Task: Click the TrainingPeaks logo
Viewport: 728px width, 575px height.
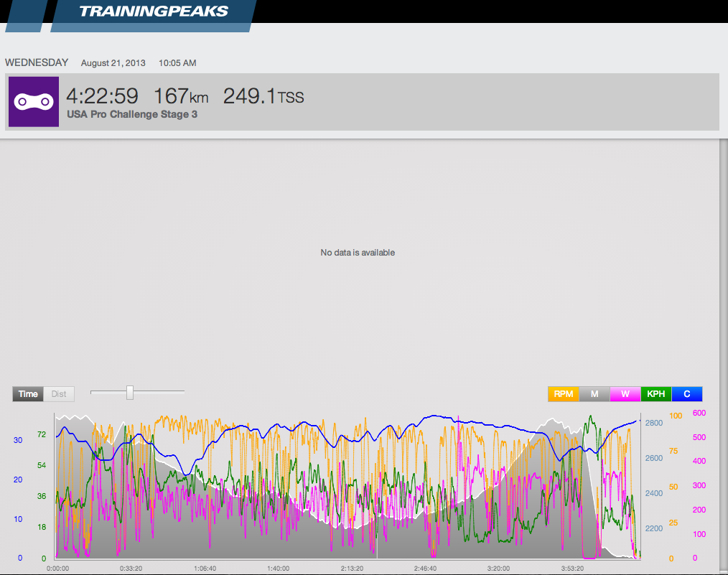Action: [x=153, y=11]
